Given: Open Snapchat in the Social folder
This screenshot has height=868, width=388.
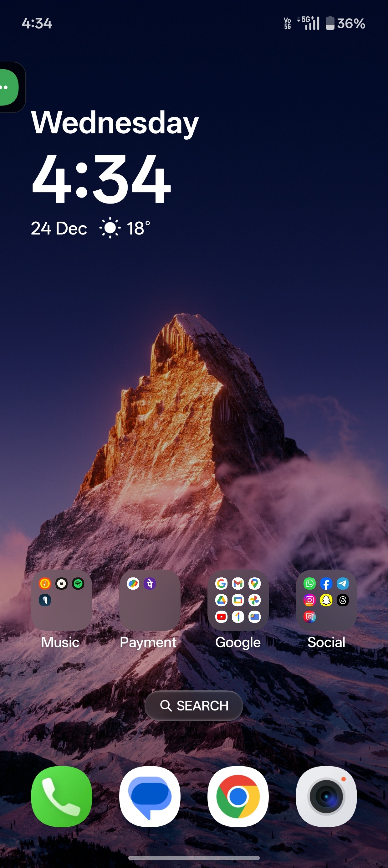Looking at the screenshot, I should coord(326,600).
